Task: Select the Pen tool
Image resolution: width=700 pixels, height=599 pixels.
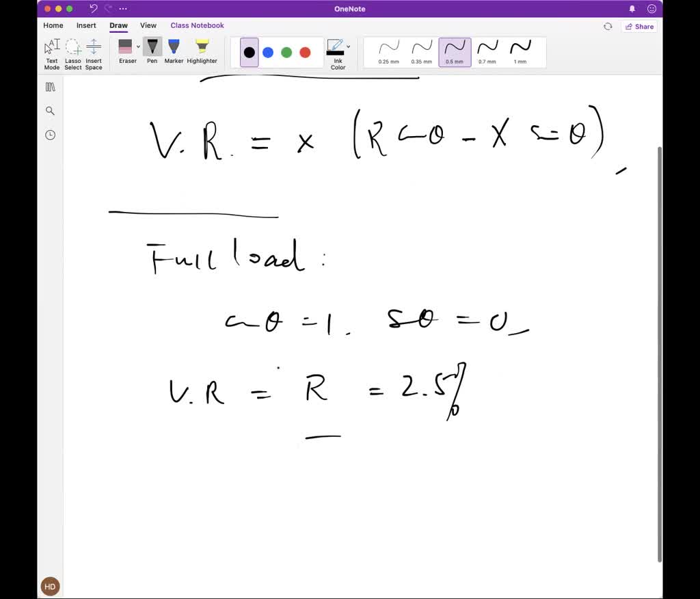Action: coord(152,51)
